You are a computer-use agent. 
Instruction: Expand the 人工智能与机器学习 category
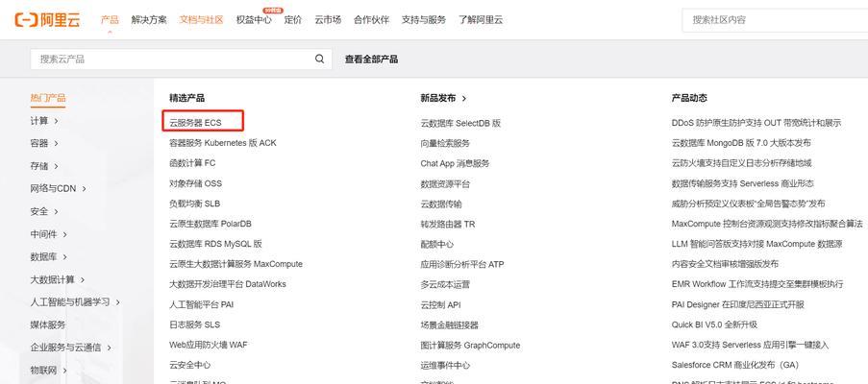point(75,302)
